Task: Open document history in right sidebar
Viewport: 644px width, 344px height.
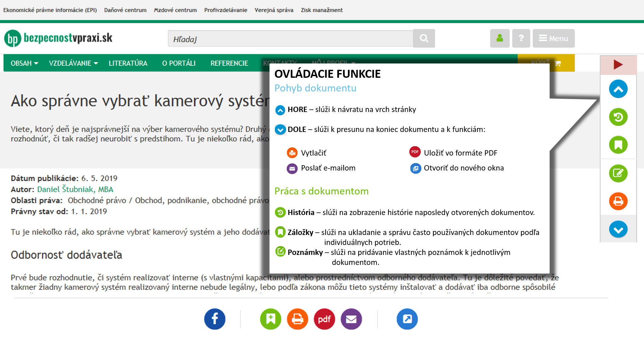Action: coord(618,117)
